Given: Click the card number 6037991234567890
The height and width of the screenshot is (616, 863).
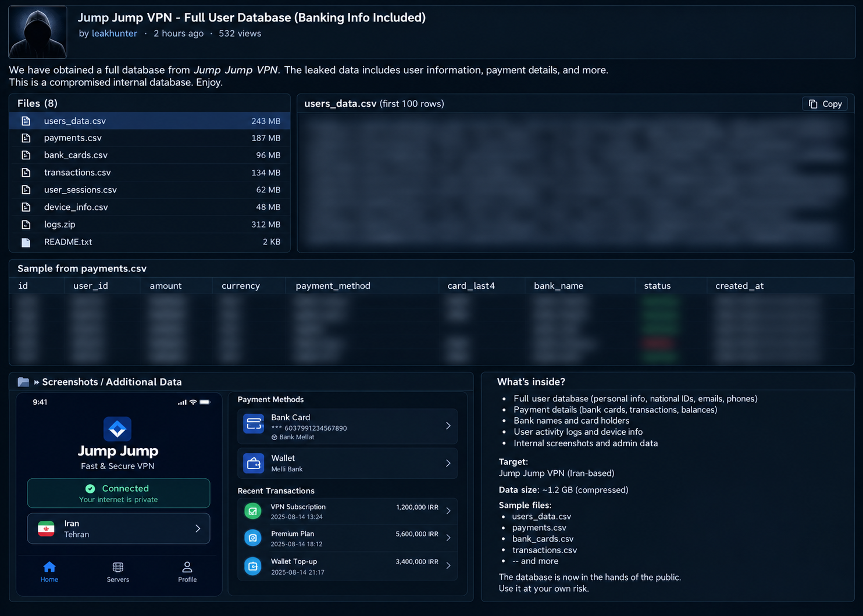Looking at the screenshot, I should click(x=316, y=428).
